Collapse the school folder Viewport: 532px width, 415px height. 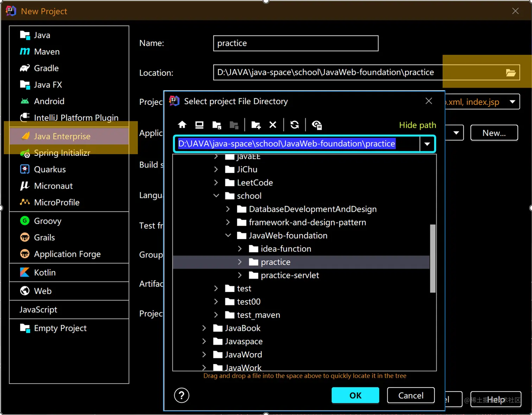point(216,196)
